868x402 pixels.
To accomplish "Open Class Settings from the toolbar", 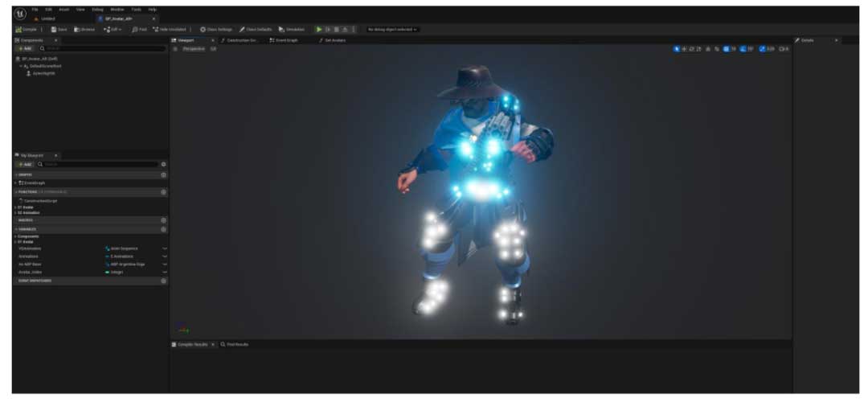I will point(216,29).
